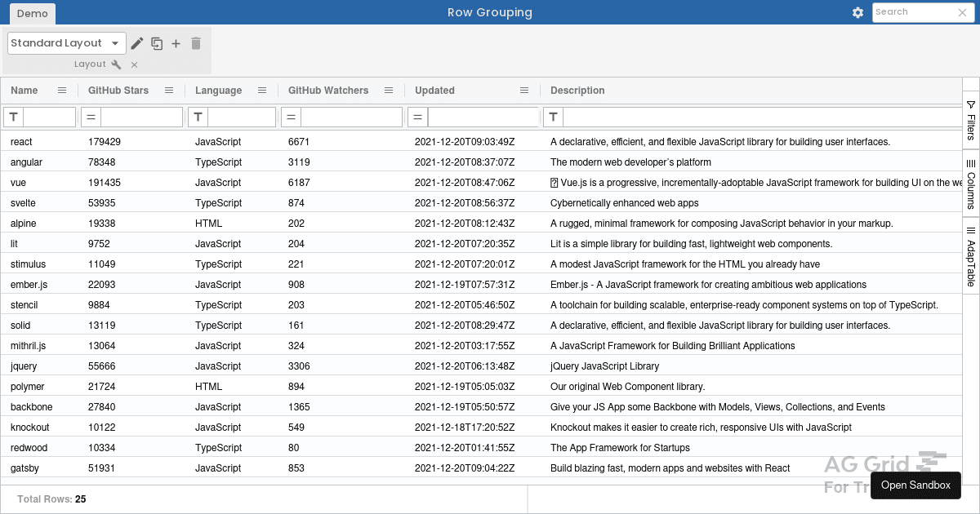Image resolution: width=980 pixels, height=514 pixels.
Task: Edit the current layout with the pencil icon
Action: click(x=137, y=43)
